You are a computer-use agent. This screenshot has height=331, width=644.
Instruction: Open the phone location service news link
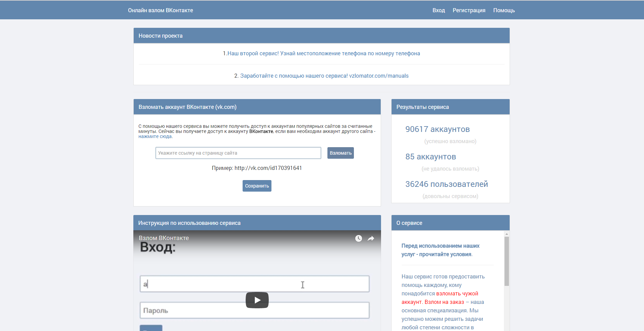tap(324, 53)
